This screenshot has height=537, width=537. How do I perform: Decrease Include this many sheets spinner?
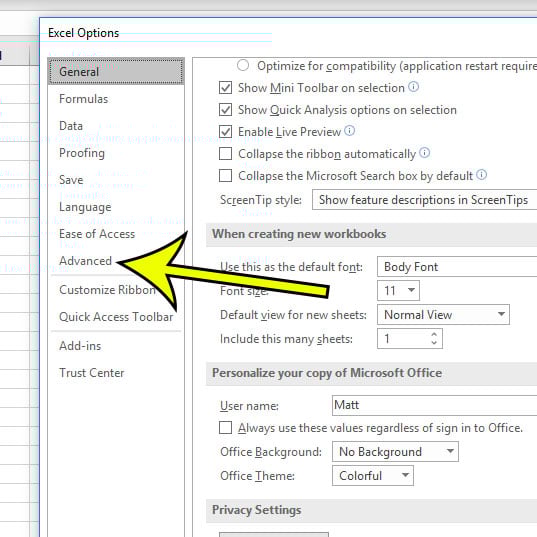[x=434, y=343]
